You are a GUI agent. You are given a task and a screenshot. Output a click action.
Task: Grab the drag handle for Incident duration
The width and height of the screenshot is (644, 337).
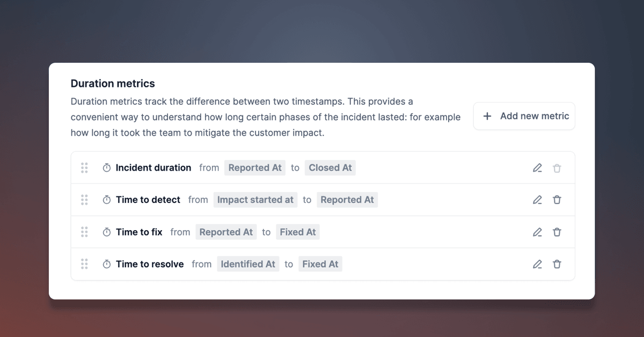(84, 167)
